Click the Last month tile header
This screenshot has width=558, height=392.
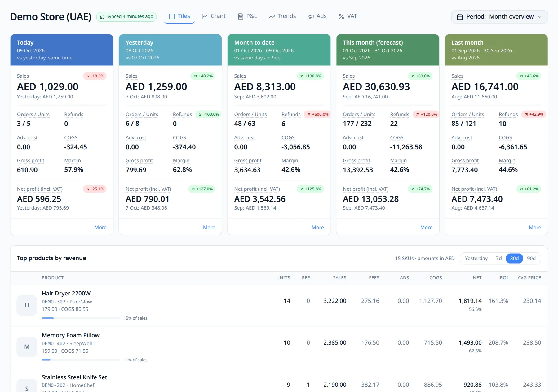pos(496,50)
